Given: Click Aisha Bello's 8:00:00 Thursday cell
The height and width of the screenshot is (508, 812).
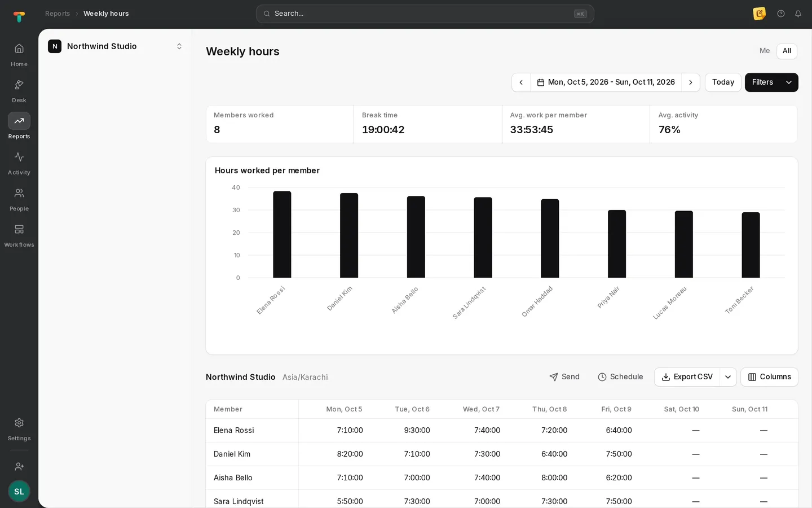Looking at the screenshot, I should [554, 478].
